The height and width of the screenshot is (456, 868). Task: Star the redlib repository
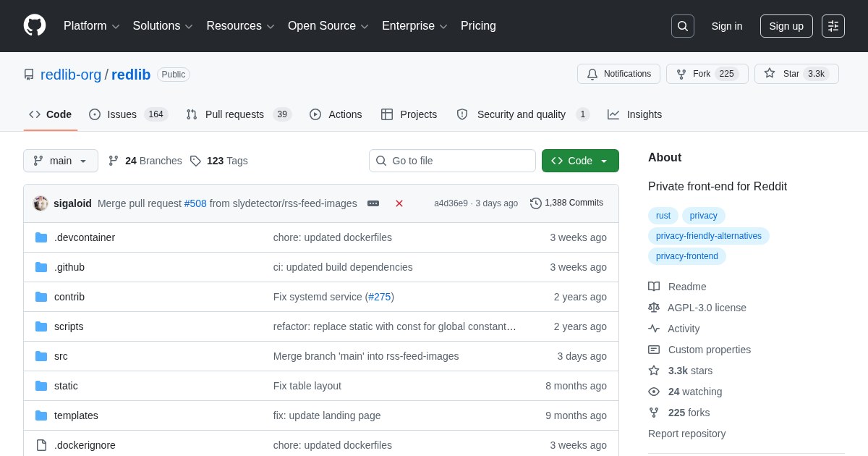point(796,74)
